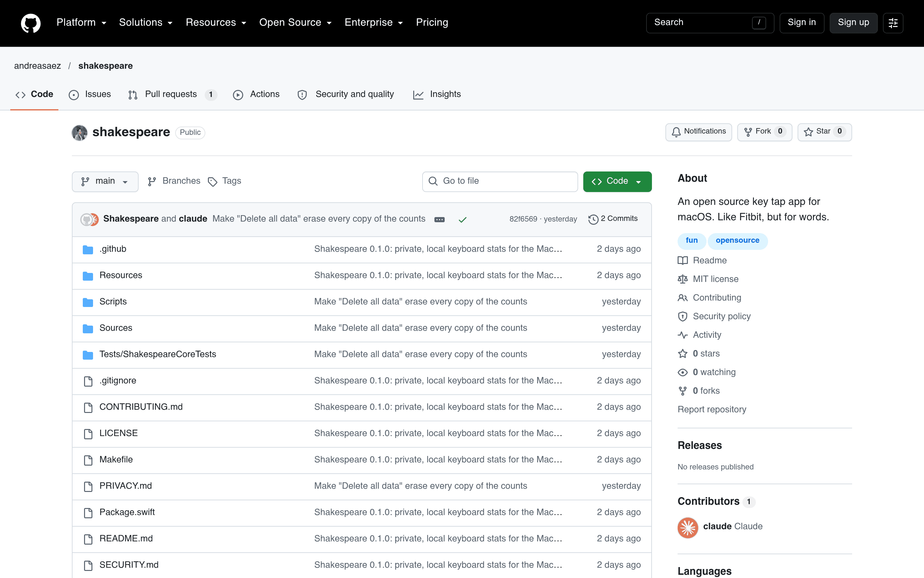Open the Tags link with the tag icon
This screenshot has height=578, width=924.
(x=225, y=181)
